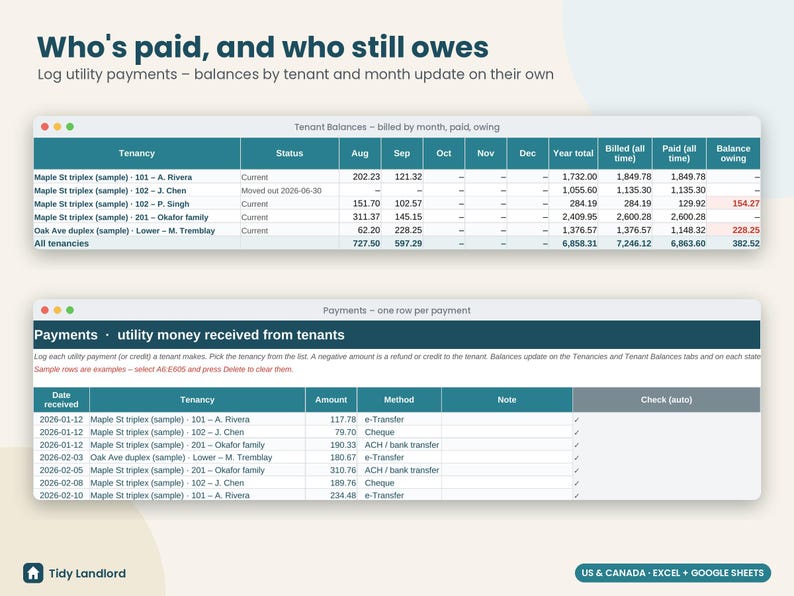This screenshot has height=596, width=794.
Task: Select the Billed (all time) column header
Action: [625, 153]
